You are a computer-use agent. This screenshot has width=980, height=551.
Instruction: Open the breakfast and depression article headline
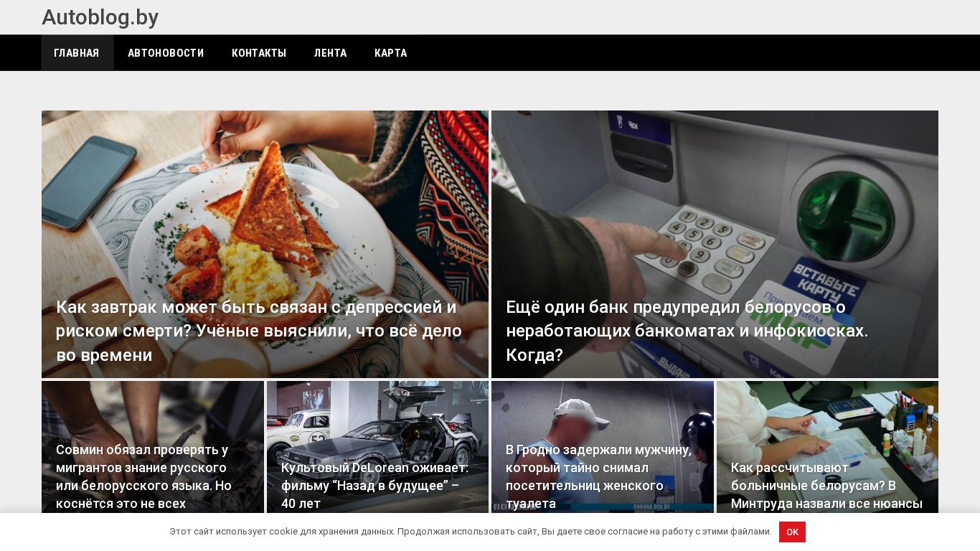point(259,331)
